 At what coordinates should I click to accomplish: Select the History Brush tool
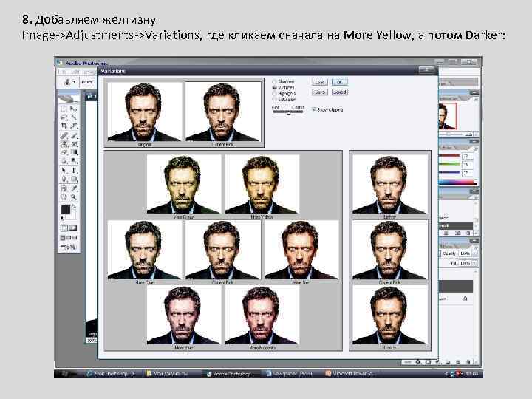(x=74, y=144)
